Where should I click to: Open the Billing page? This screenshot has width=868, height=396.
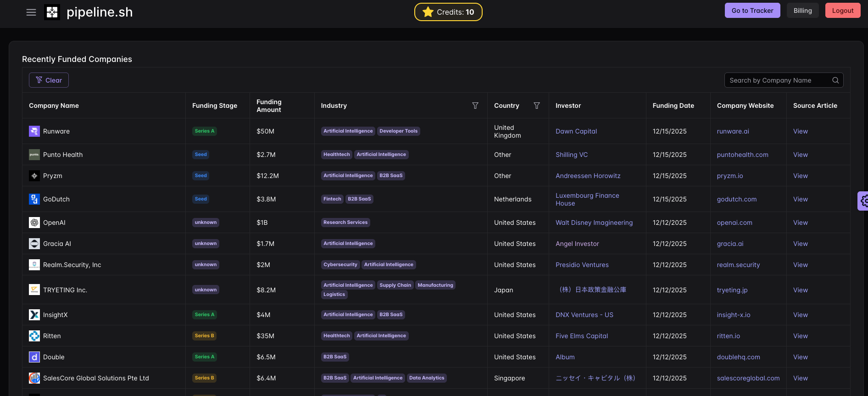[x=802, y=11]
